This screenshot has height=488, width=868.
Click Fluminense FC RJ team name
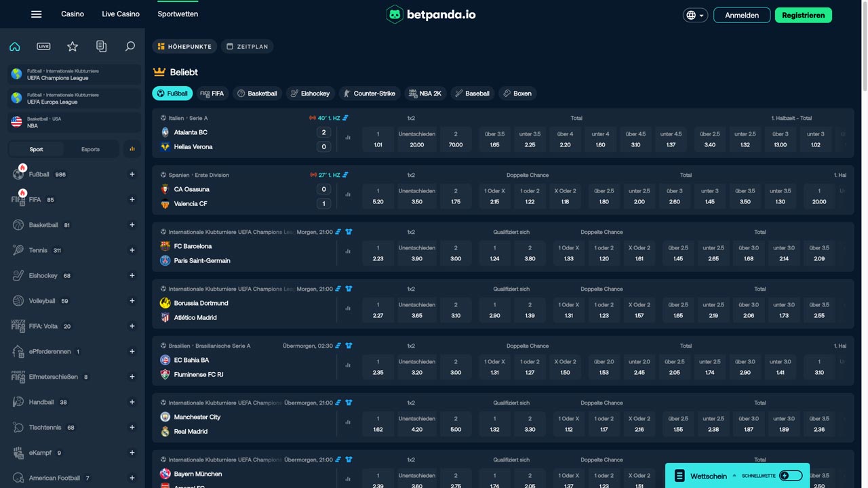pos(199,374)
